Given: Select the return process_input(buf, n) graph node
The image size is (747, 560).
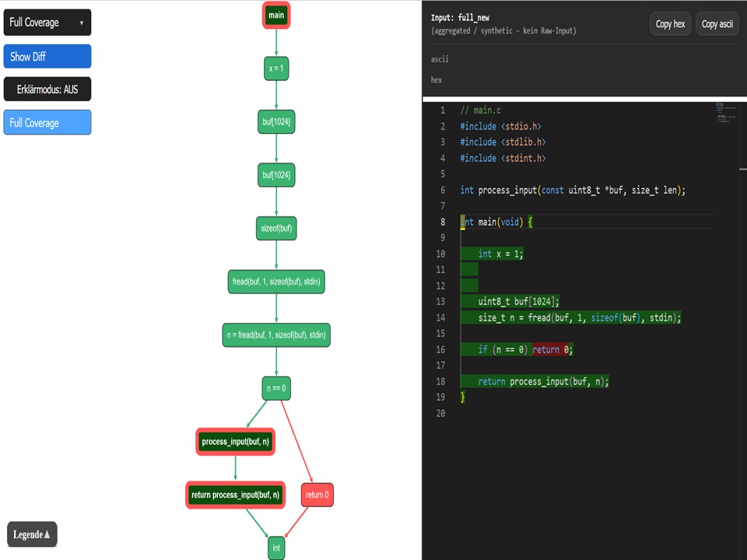Looking at the screenshot, I should (235, 495).
